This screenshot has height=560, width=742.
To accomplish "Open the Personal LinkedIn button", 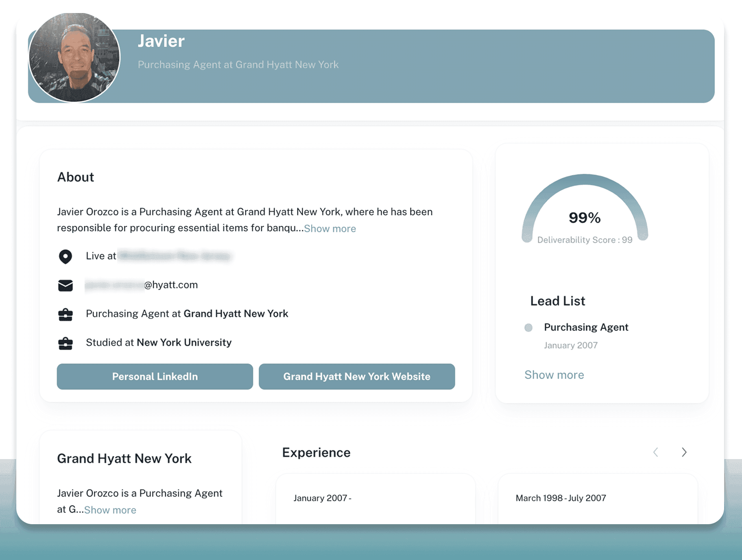I will click(x=155, y=376).
